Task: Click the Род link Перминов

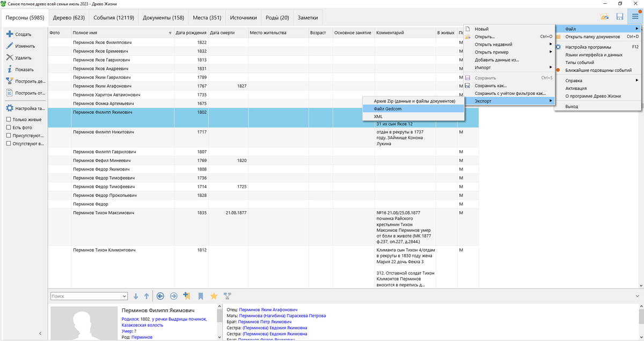Action: click(142, 337)
